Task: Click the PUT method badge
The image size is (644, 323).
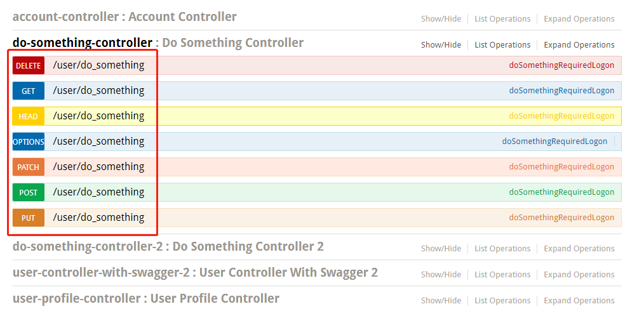Action: [29, 218]
